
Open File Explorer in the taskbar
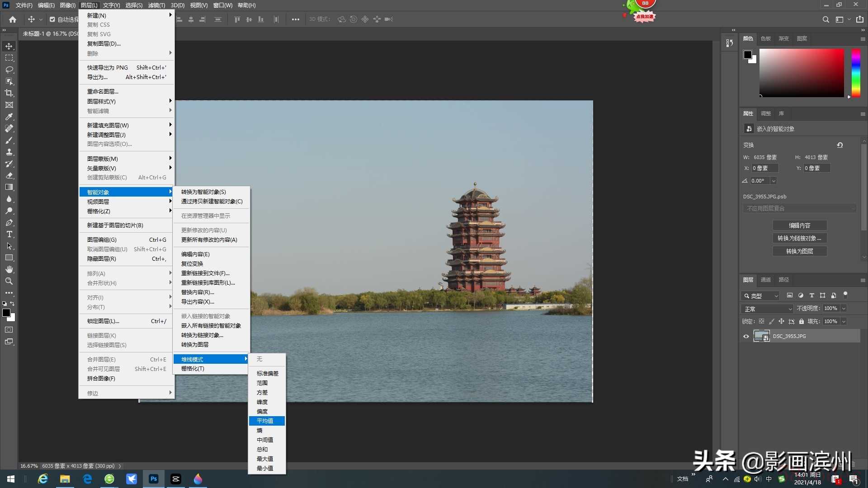point(65,479)
